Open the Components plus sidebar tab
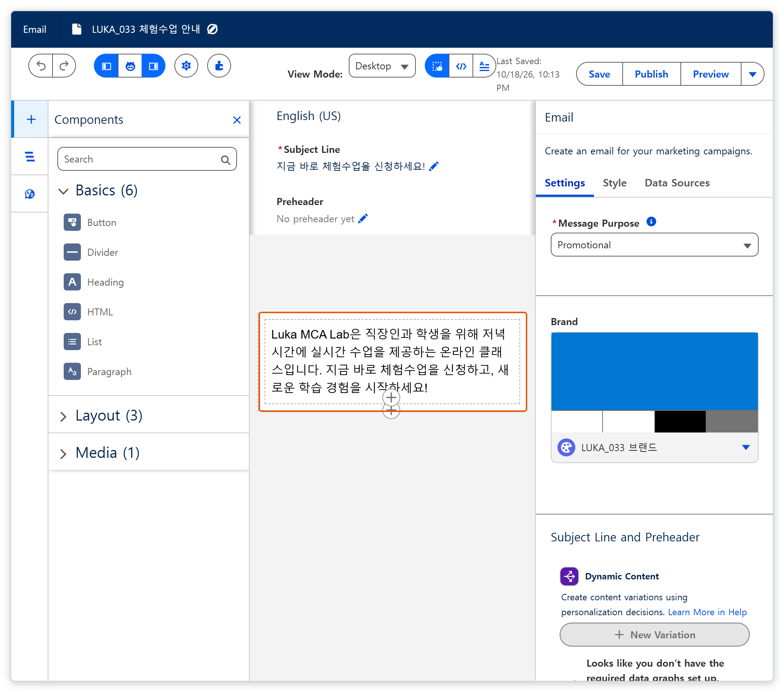 coord(31,119)
